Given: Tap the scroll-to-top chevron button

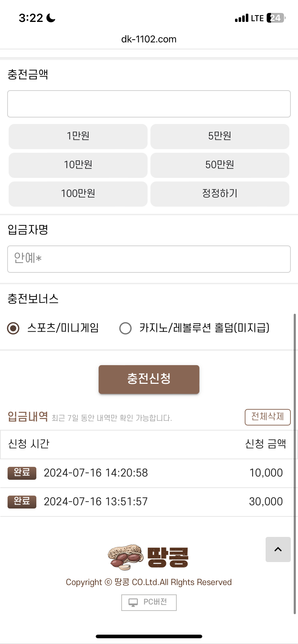Looking at the screenshot, I should click(x=278, y=549).
